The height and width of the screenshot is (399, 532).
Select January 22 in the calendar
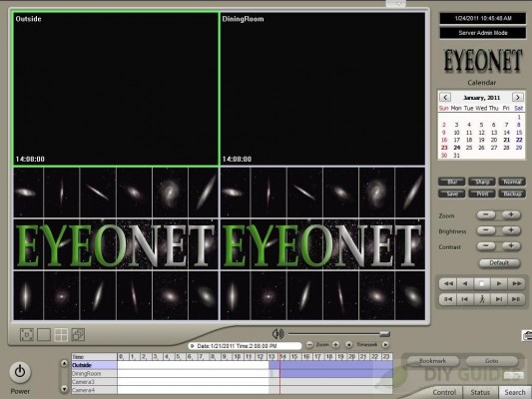(x=519, y=140)
